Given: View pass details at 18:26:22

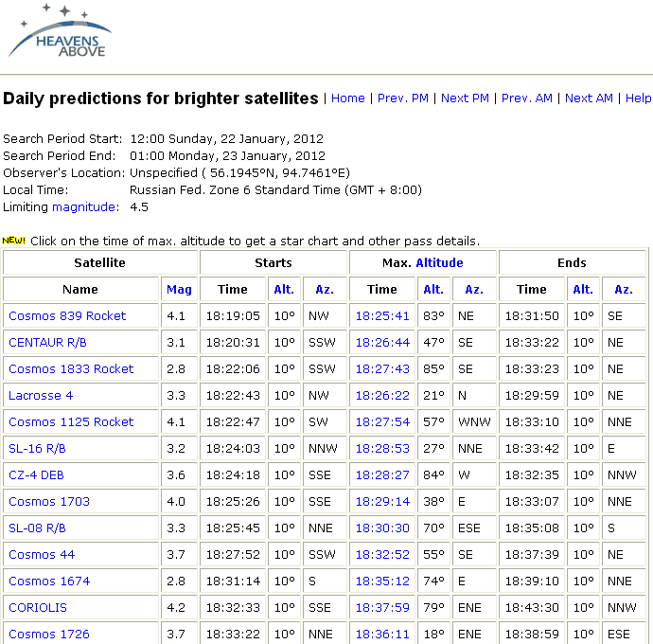Looking at the screenshot, I should (x=382, y=396).
